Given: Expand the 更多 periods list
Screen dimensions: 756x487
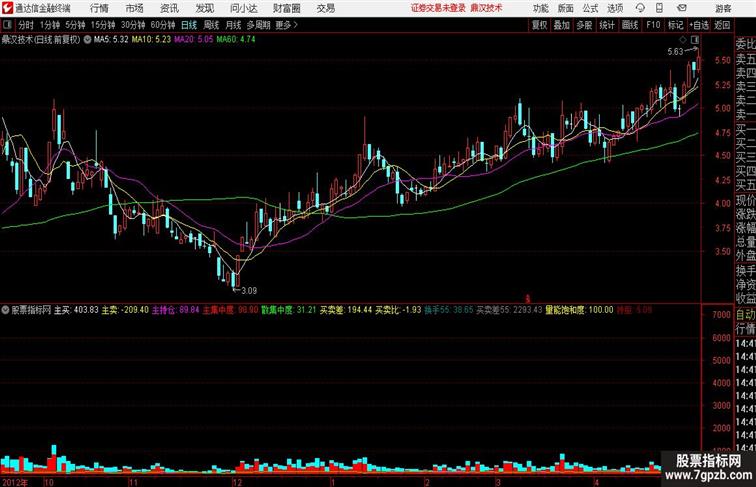Looking at the screenshot, I should coord(287,25).
